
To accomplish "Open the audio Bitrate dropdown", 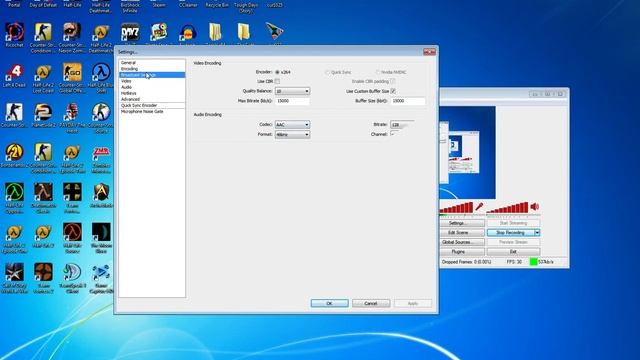I will click(402, 124).
